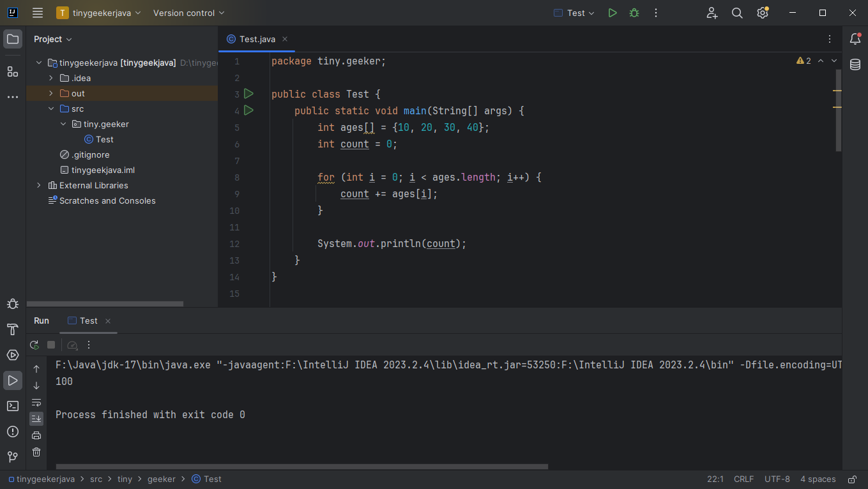
Task: Select tinygeekjava.iml file
Action: [97, 170]
